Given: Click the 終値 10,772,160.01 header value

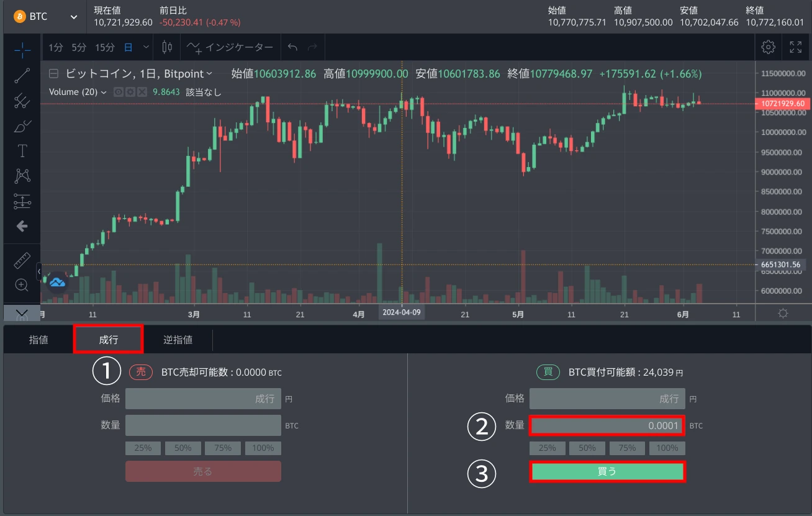Looking at the screenshot, I should (x=775, y=22).
